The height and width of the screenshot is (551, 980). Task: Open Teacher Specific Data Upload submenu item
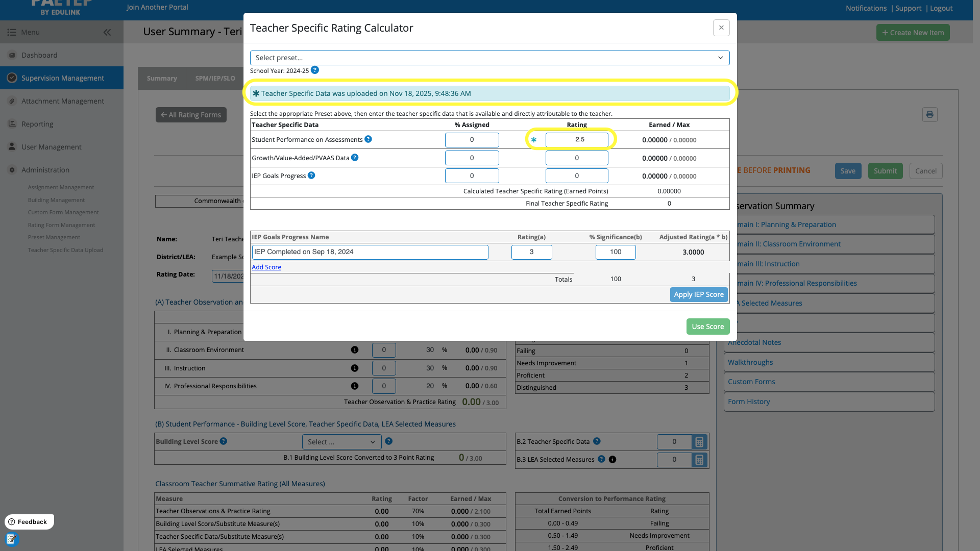point(65,250)
